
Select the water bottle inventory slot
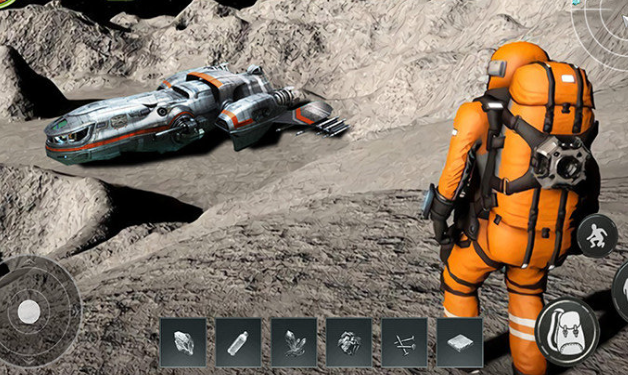pos(238,343)
